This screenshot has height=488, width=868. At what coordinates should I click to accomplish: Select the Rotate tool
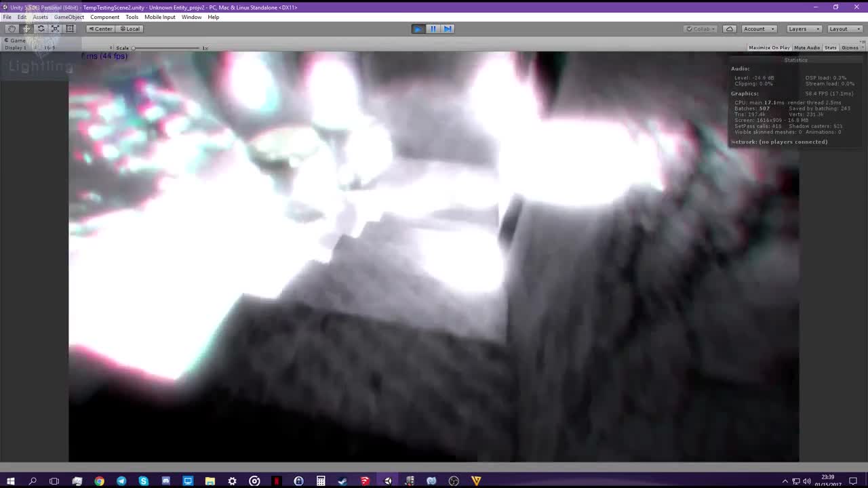[41, 28]
